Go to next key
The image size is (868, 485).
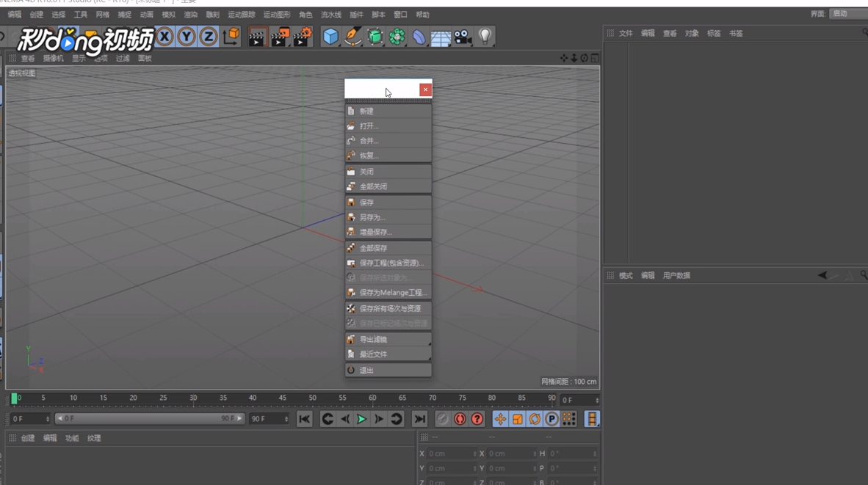coord(397,419)
